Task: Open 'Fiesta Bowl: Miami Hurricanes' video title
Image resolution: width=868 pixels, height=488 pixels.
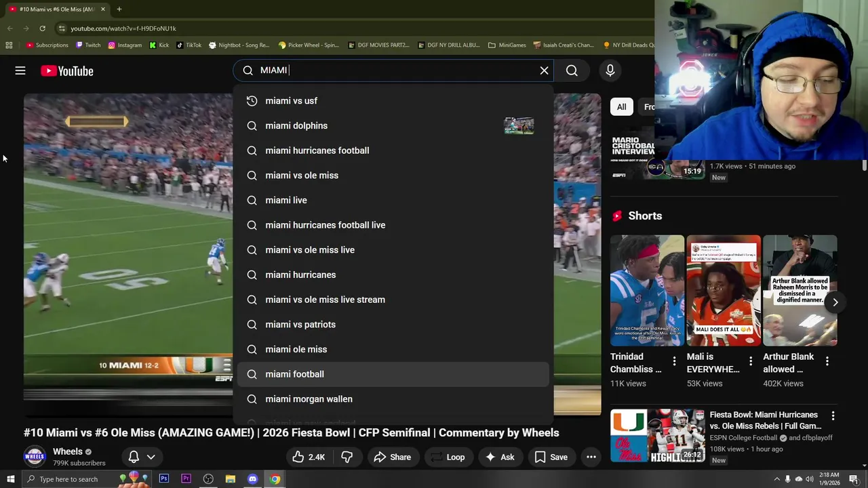Action: click(766, 420)
